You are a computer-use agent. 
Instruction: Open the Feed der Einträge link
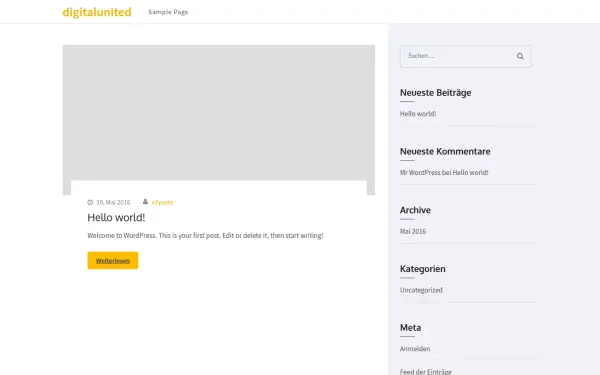pyautogui.click(x=426, y=372)
